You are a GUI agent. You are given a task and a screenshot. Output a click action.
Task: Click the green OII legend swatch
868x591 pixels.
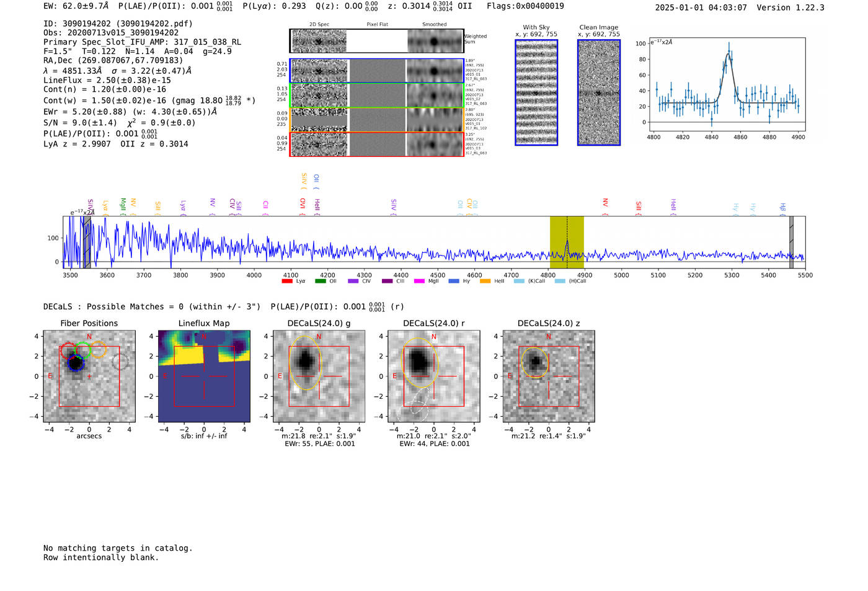click(x=320, y=281)
